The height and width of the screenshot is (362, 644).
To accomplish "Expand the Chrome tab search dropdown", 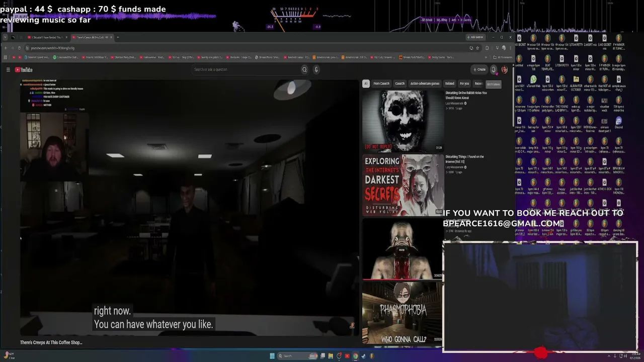I will pyautogui.click(x=6, y=37).
